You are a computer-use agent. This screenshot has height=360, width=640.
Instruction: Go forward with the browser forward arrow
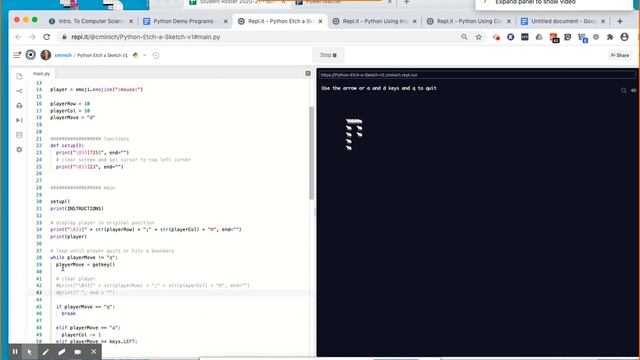[x=32, y=37]
